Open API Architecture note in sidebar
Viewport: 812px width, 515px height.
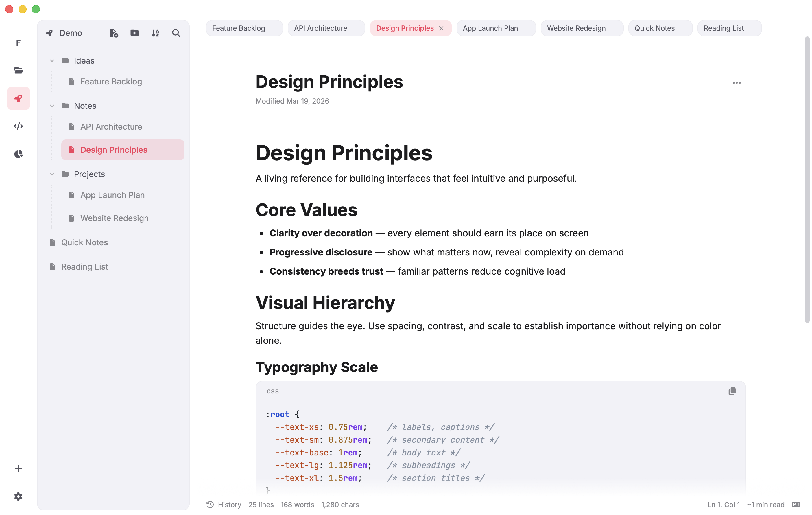(x=123, y=127)
